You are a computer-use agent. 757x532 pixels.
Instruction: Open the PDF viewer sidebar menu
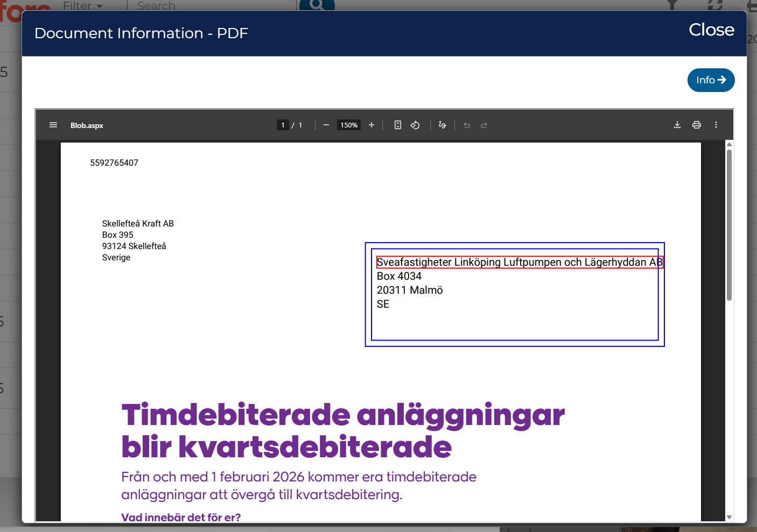[x=53, y=125]
